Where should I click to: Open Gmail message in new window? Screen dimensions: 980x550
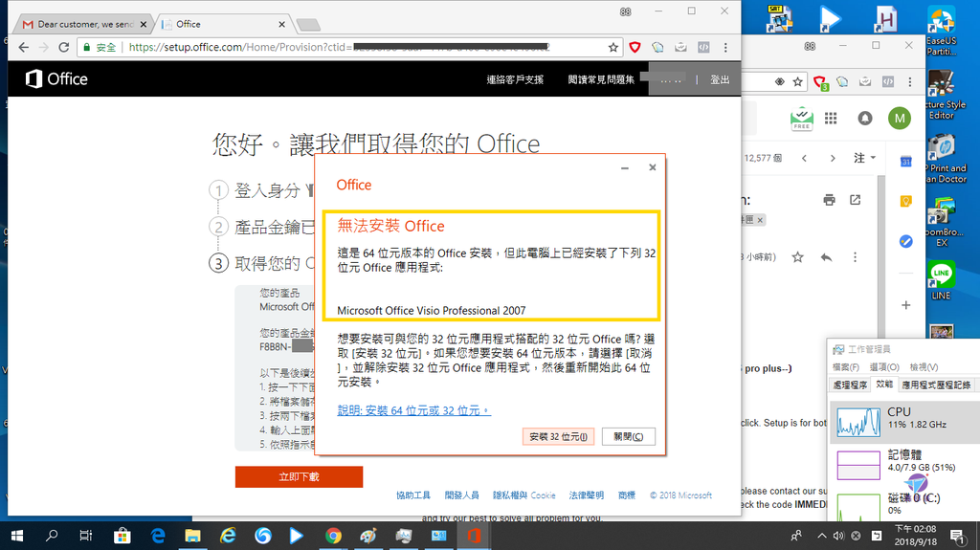pos(855,200)
